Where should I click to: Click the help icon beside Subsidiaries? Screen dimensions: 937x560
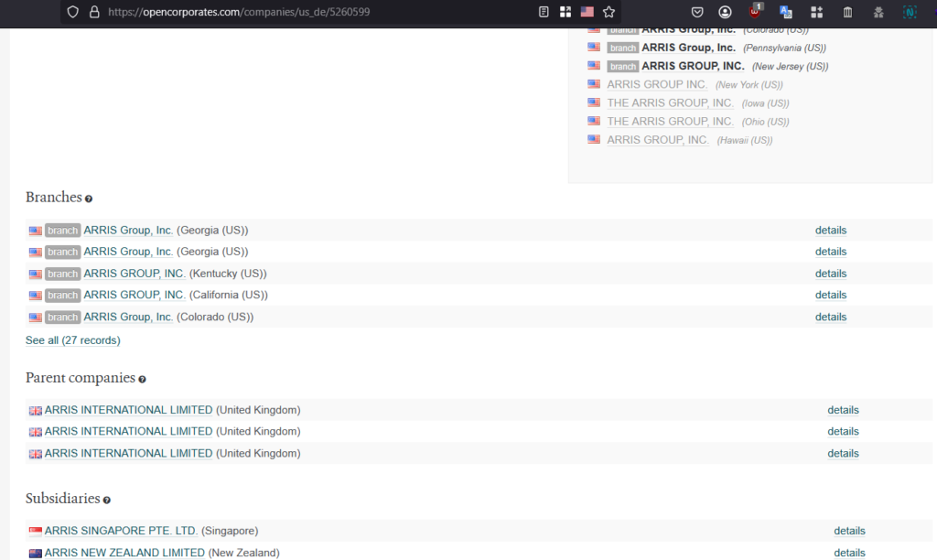coord(106,501)
